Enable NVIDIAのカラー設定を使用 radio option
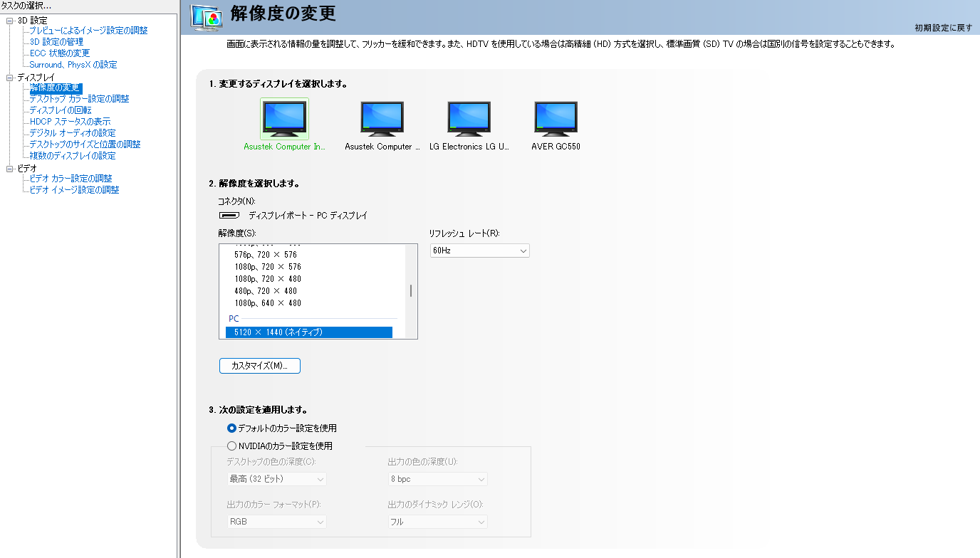This screenshot has width=980, height=558. [231, 446]
